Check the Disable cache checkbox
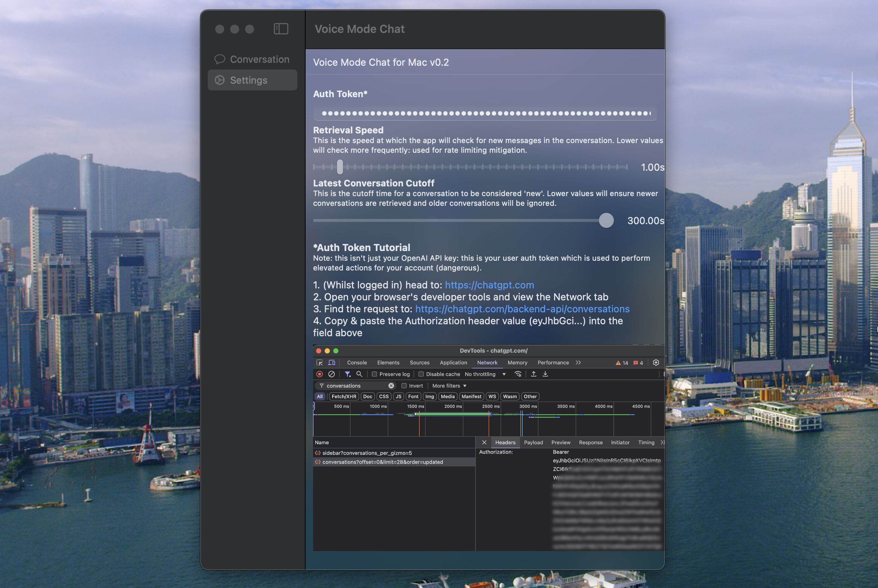 point(421,374)
